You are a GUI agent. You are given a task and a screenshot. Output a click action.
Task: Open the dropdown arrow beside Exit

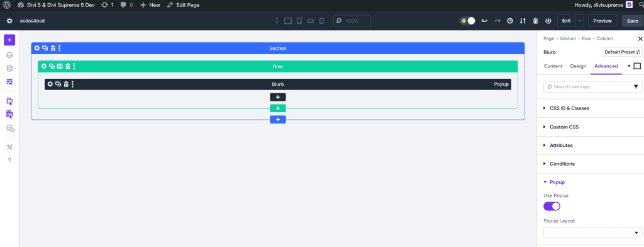click(x=579, y=21)
